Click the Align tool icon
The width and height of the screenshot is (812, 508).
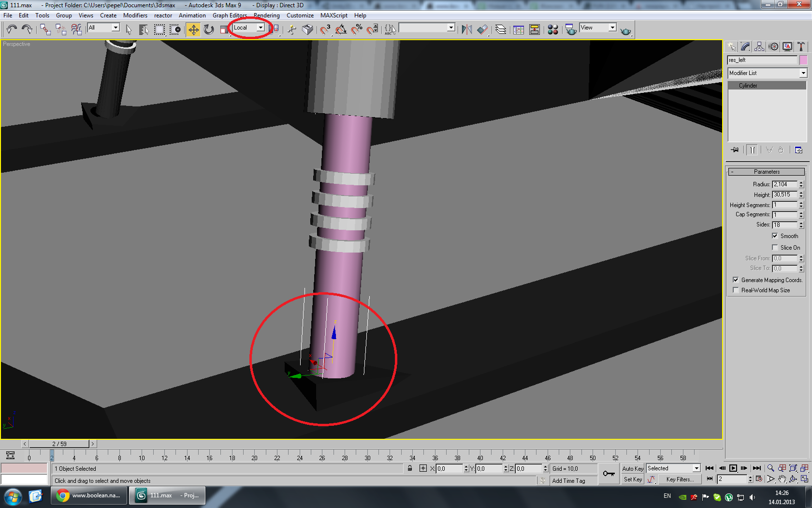(482, 30)
